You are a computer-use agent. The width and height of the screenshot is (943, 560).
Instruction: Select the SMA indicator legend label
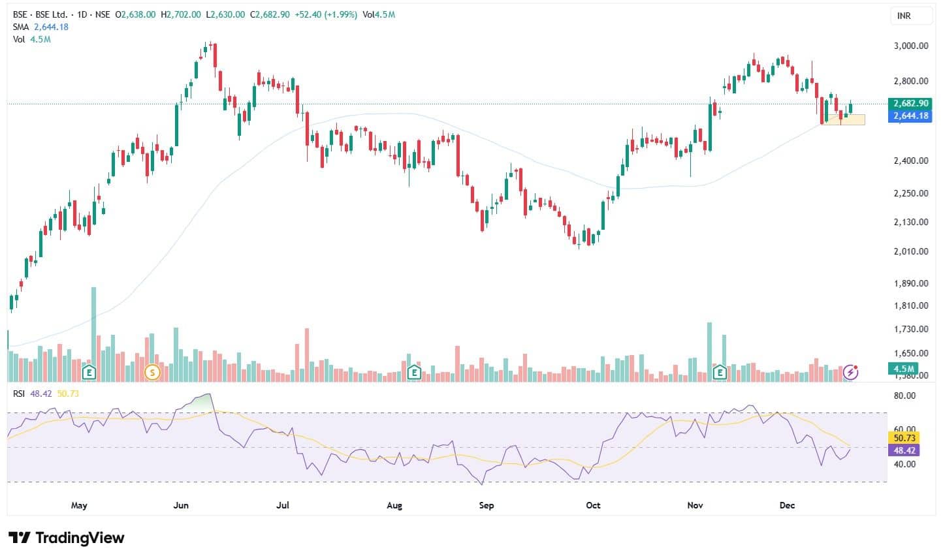(x=22, y=27)
